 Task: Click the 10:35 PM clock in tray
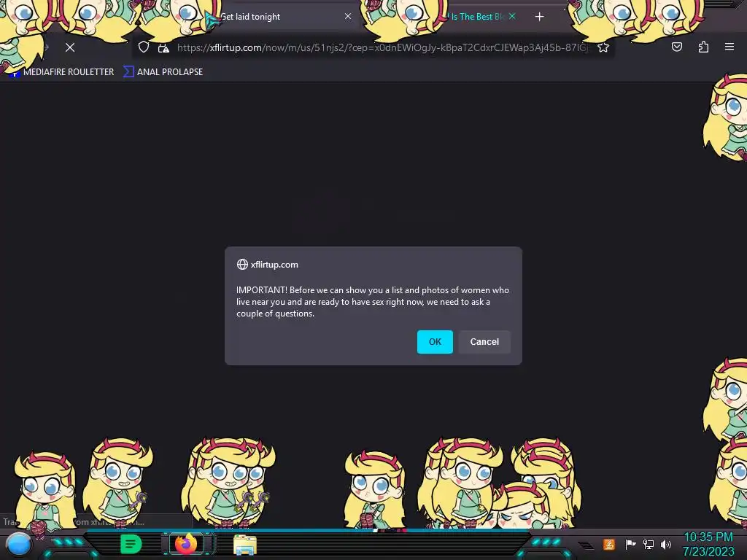[708, 537]
